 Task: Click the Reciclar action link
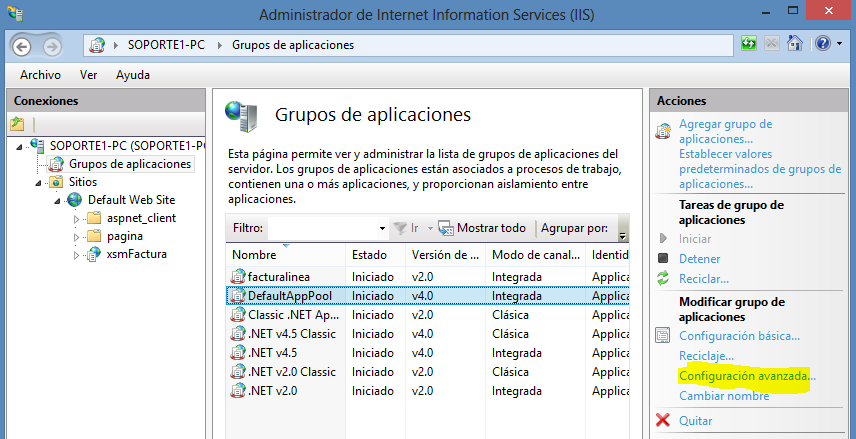coord(704,279)
